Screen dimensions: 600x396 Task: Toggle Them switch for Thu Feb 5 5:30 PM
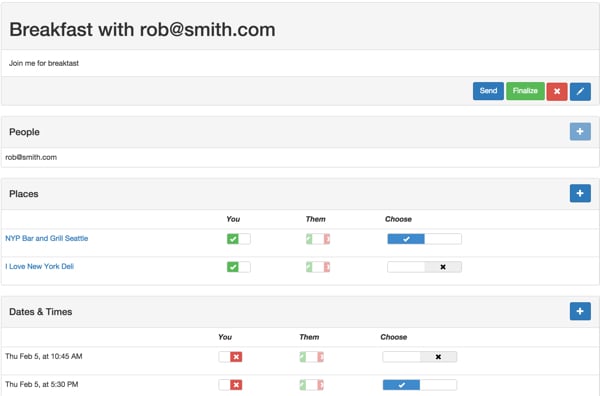pyautogui.click(x=311, y=385)
